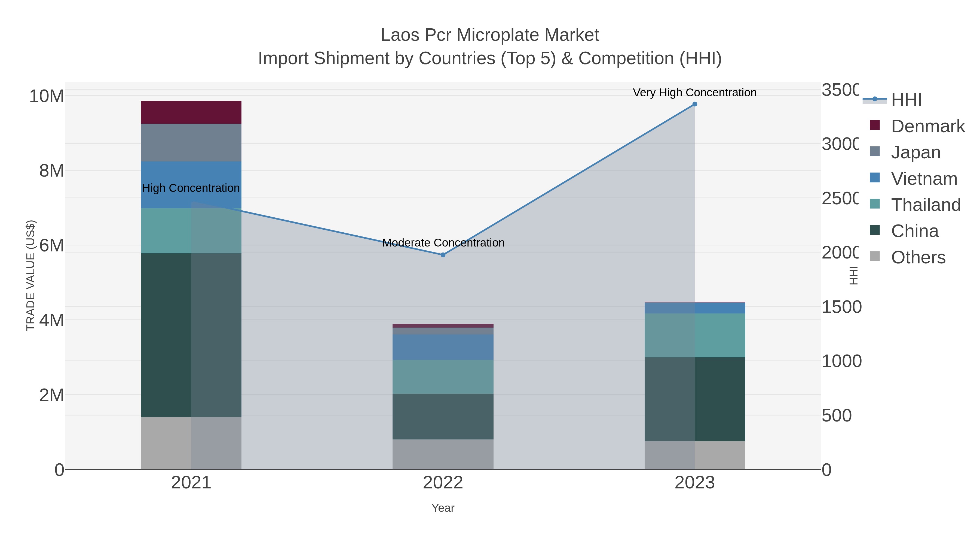The width and height of the screenshot is (980, 551).
Task: Click the 'Laos Pcr Microplate Market' title
Action: click(x=490, y=35)
